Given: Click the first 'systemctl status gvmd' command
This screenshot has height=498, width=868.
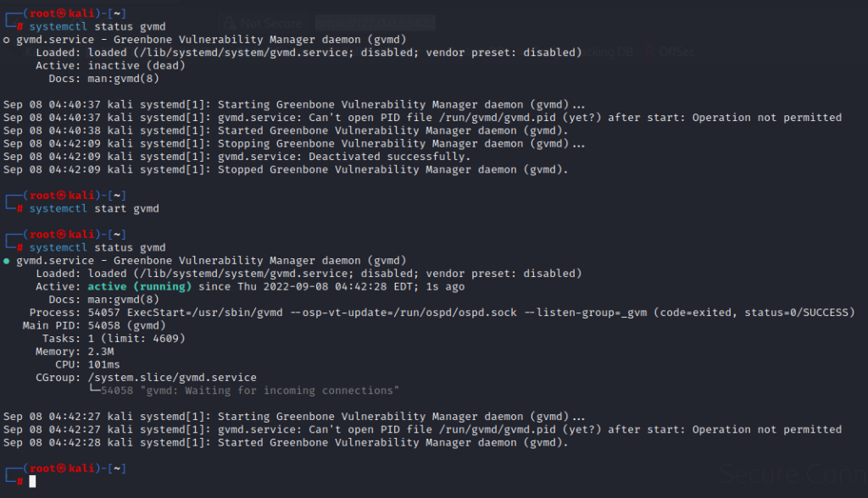Looking at the screenshot, I should [x=97, y=26].
